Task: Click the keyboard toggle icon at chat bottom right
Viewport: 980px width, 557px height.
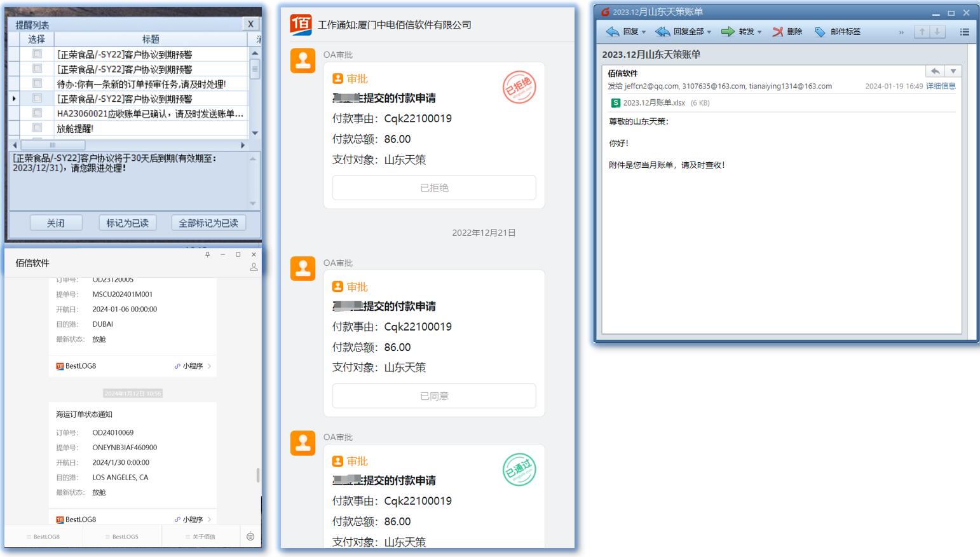Action: pos(250,537)
